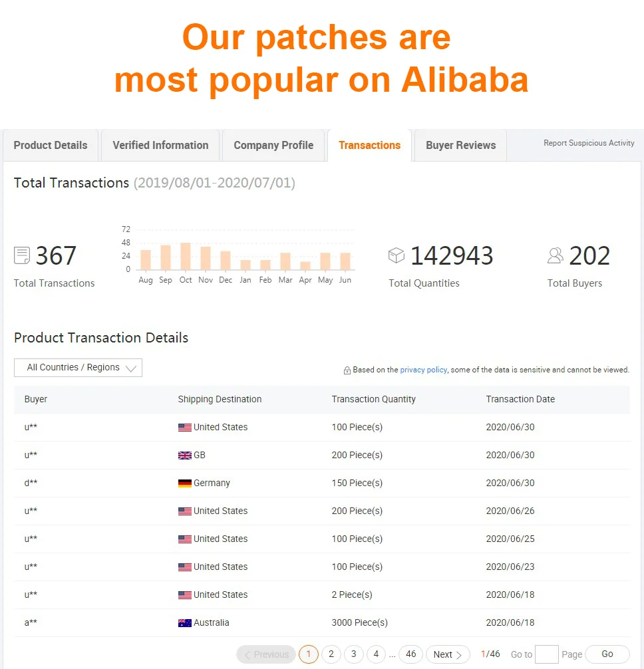Click the GB flag icon

point(185,456)
